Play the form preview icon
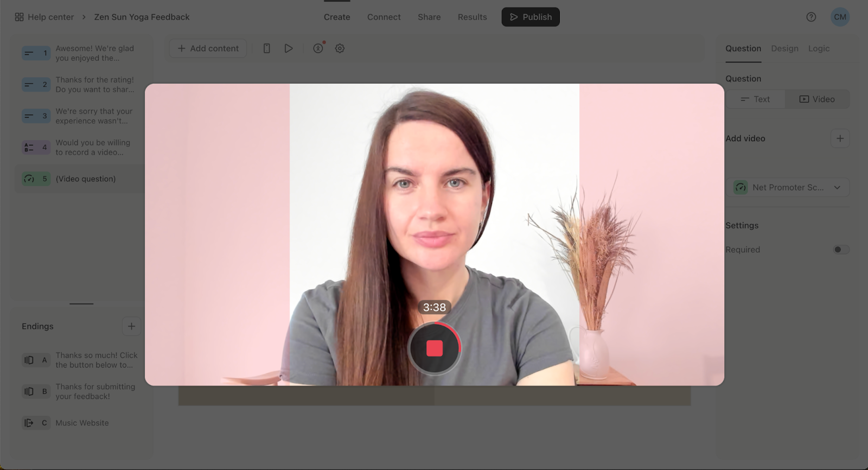 (x=289, y=48)
